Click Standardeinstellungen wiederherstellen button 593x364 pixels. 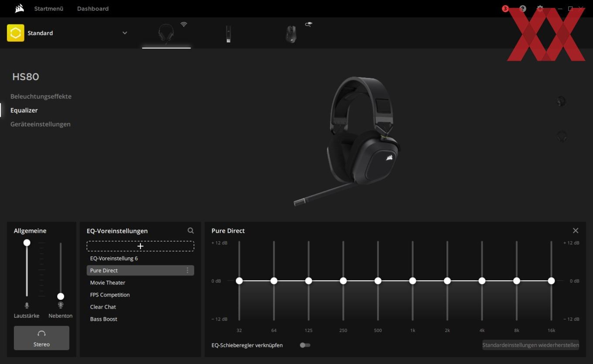tap(531, 345)
